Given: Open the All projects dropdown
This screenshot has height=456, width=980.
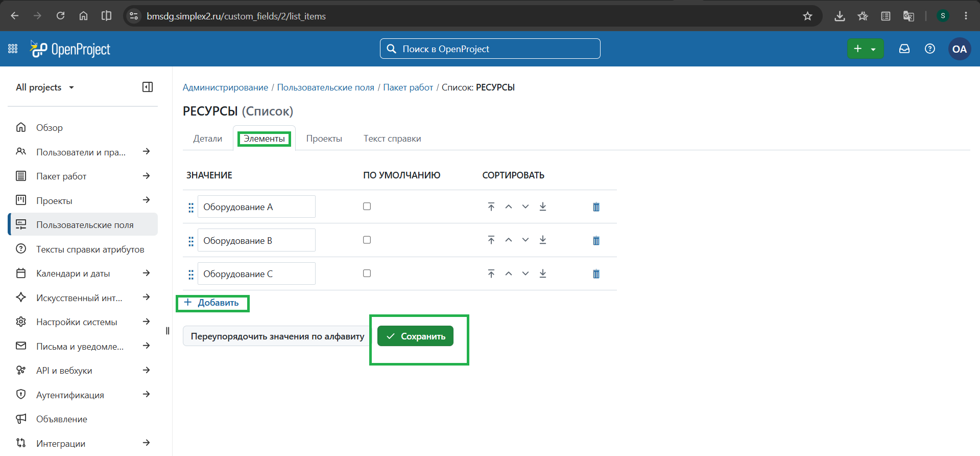Looking at the screenshot, I should (x=45, y=87).
